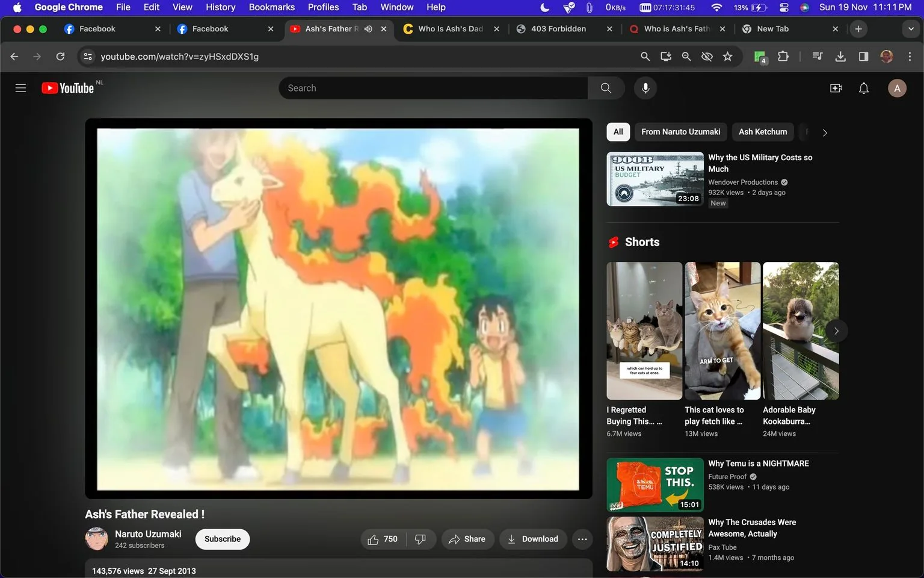Viewport: 924px width, 578px height.
Task: Open the Chrome profile avatar
Action: click(887, 57)
